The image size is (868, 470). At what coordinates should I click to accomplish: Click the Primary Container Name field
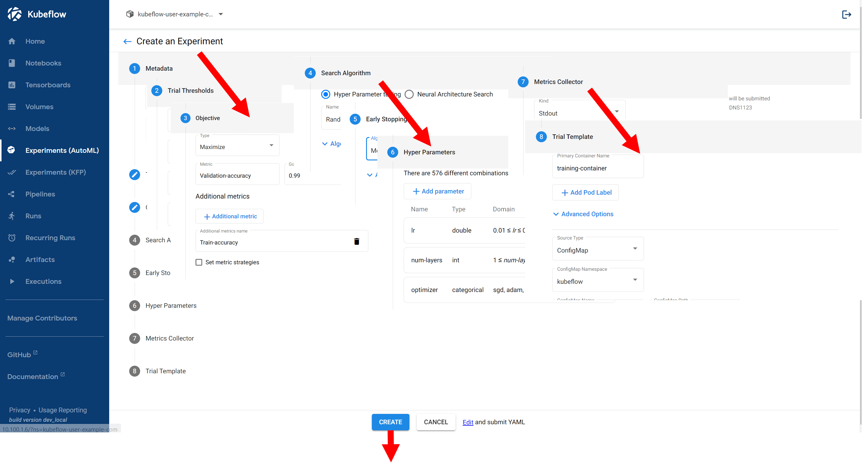pos(597,168)
